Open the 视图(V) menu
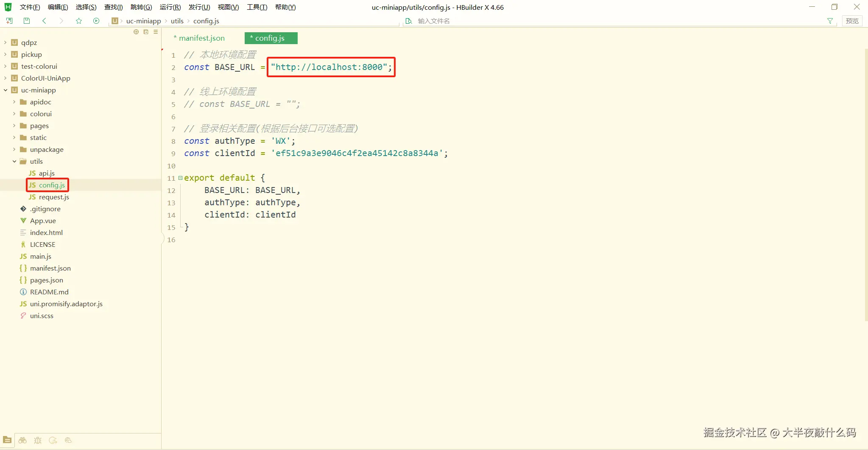Image resolution: width=868 pixels, height=450 pixels. [x=228, y=7]
